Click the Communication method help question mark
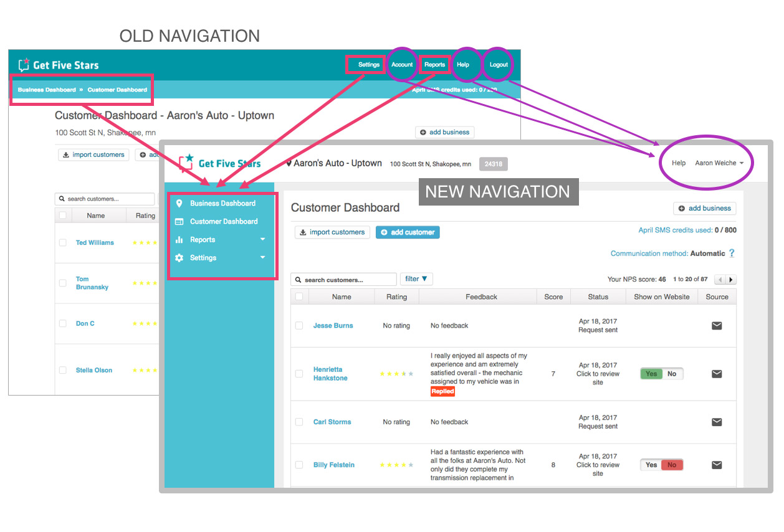 732,254
